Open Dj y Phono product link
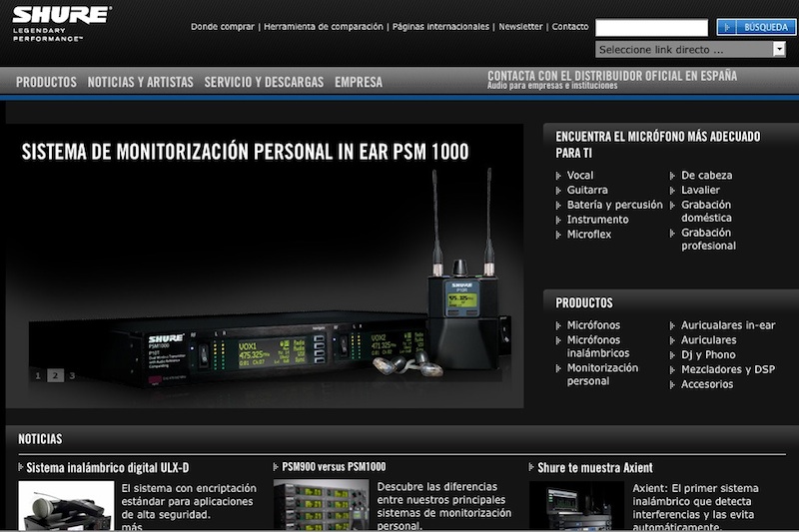 708,354
